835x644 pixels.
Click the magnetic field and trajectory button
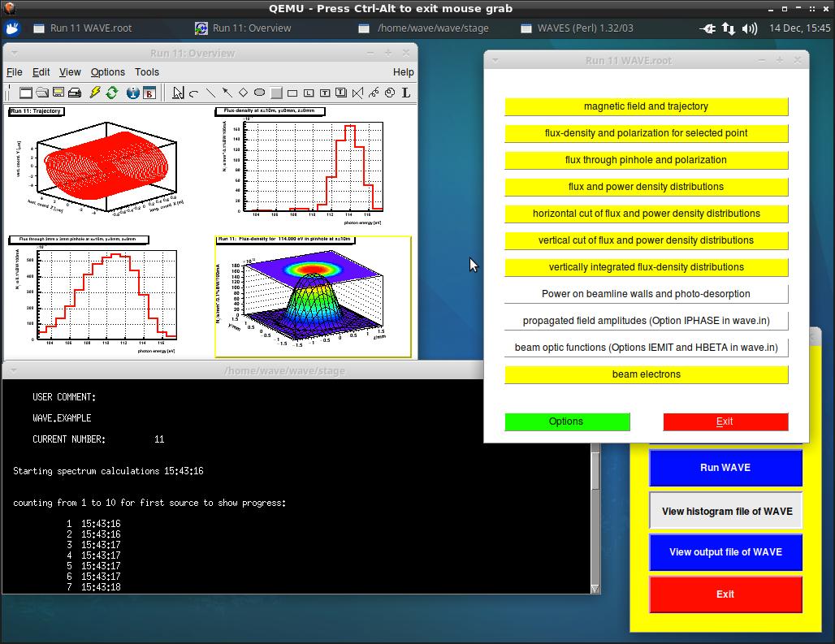point(646,106)
